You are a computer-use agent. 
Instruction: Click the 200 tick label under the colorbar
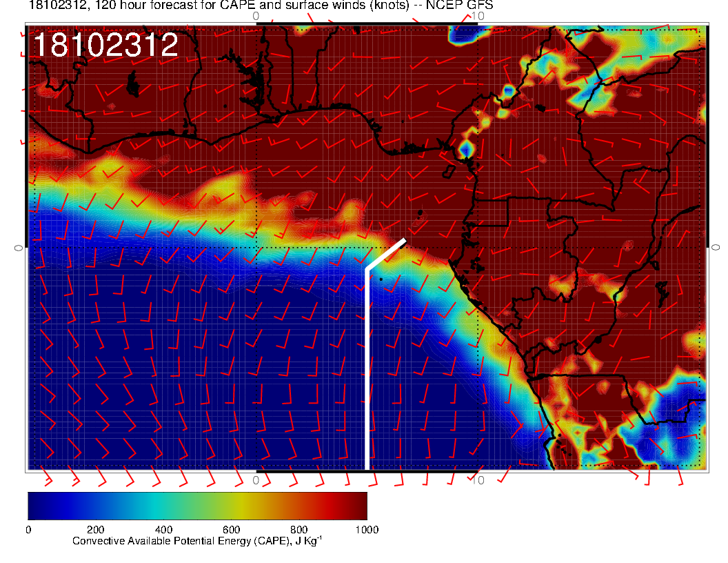click(95, 530)
